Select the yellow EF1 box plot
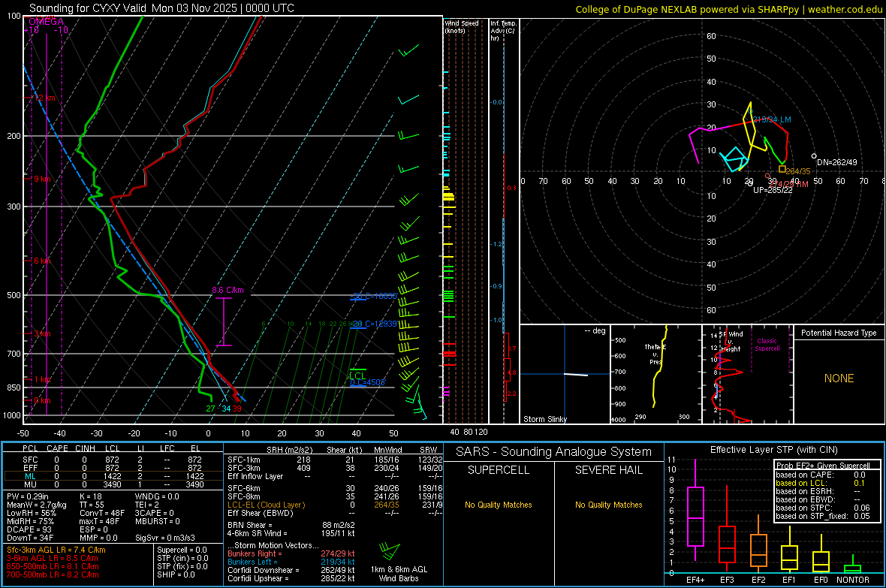Viewport: 886px width, 588px height. pos(789,550)
